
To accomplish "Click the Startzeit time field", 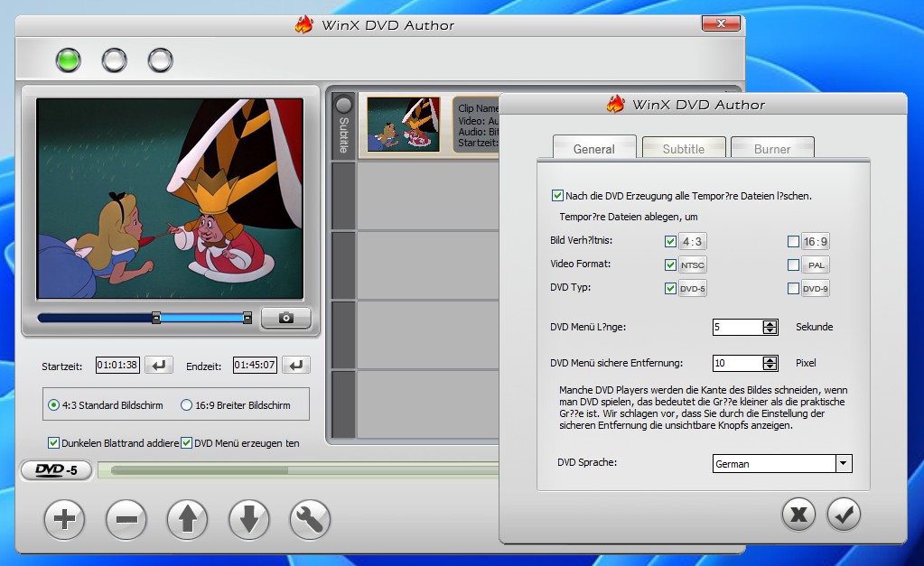I will [x=117, y=366].
